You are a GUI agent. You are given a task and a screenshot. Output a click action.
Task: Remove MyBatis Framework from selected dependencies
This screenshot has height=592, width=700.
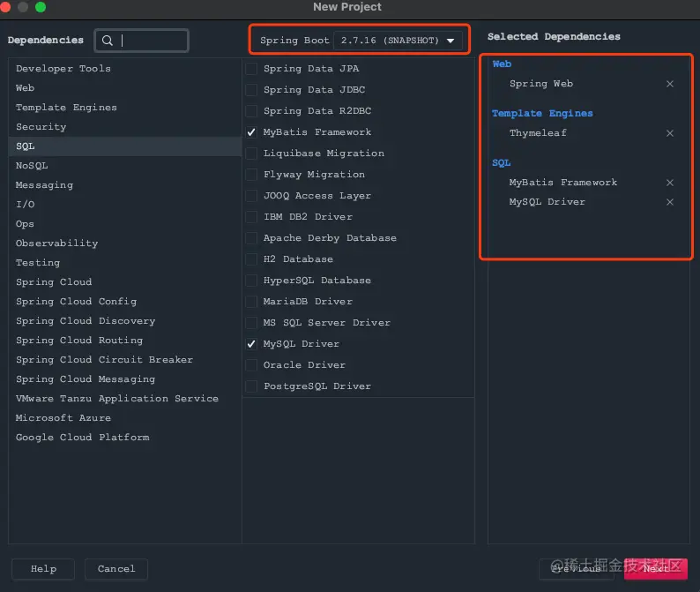[x=670, y=183]
